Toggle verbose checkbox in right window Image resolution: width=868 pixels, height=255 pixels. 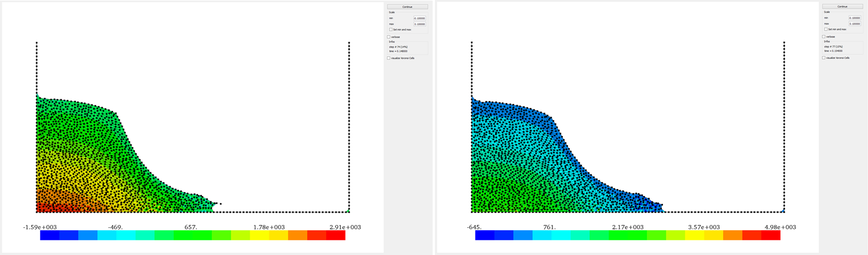coord(823,36)
